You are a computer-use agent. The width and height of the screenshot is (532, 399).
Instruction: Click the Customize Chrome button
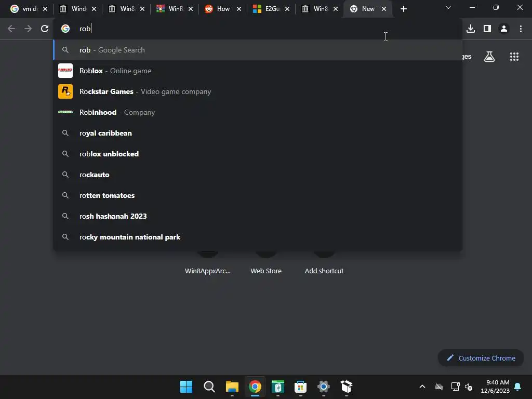481,358
